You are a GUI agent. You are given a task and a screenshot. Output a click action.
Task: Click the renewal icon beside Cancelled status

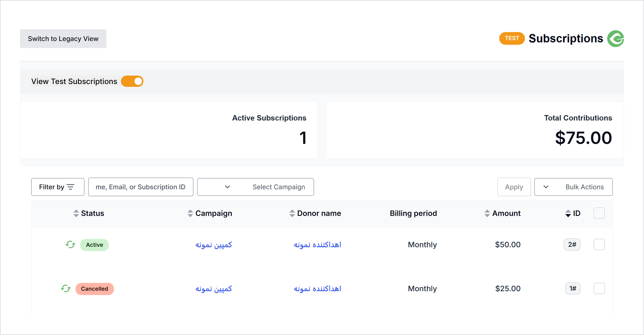[x=66, y=288]
